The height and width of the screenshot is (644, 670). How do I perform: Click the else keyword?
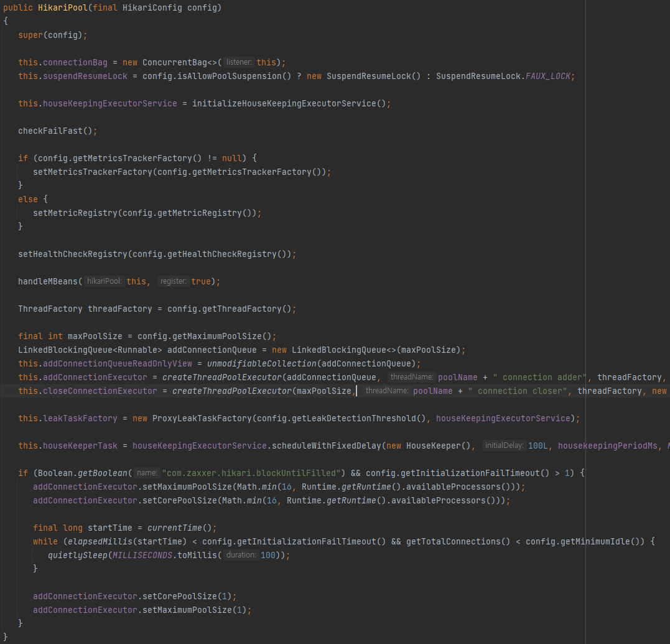pos(28,199)
